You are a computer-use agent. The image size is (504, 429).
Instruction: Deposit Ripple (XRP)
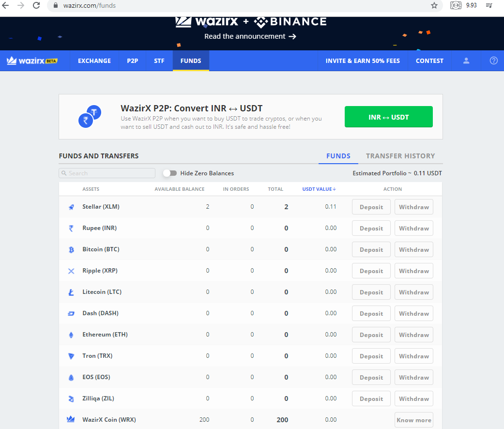(x=371, y=271)
